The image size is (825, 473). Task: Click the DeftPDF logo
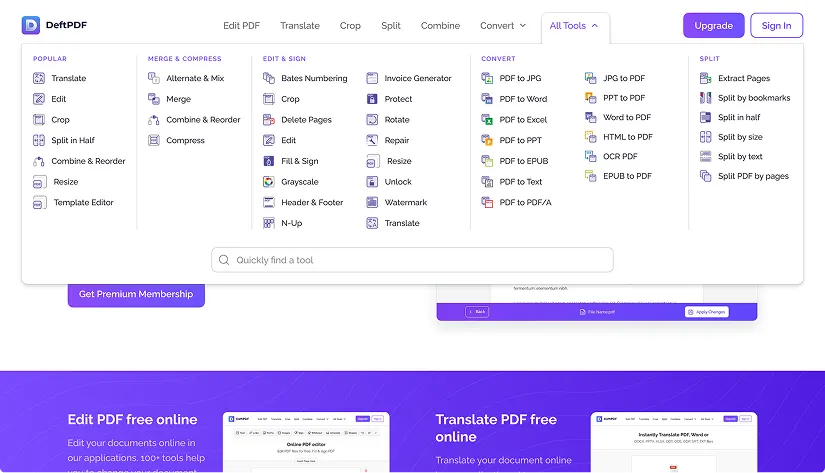57,25
